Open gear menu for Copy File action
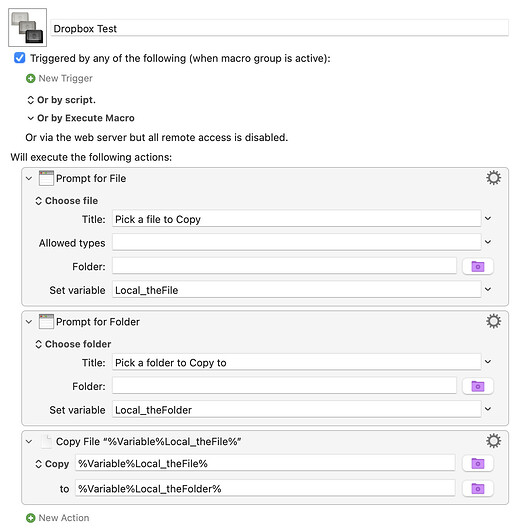The image size is (517, 531). click(493, 441)
